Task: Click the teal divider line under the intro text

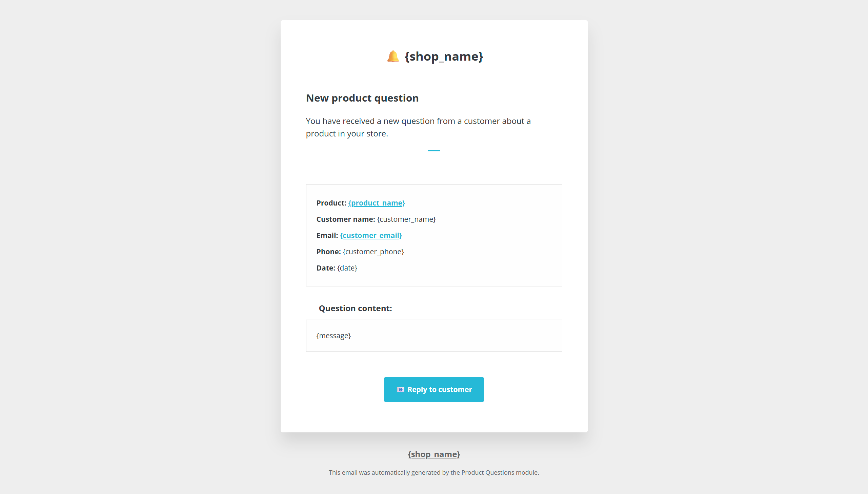Action: click(434, 150)
